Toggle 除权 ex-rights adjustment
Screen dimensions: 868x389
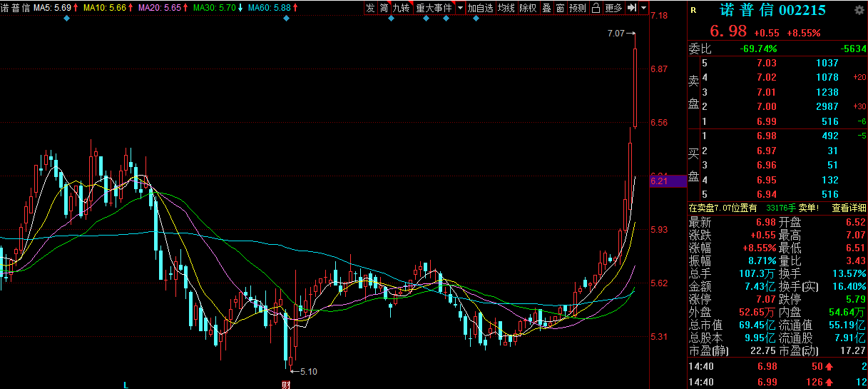528,8
